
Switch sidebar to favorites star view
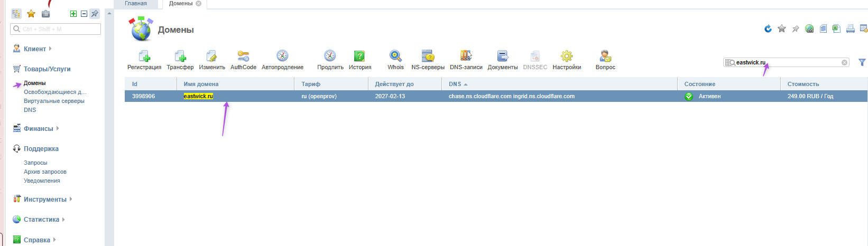point(31,14)
